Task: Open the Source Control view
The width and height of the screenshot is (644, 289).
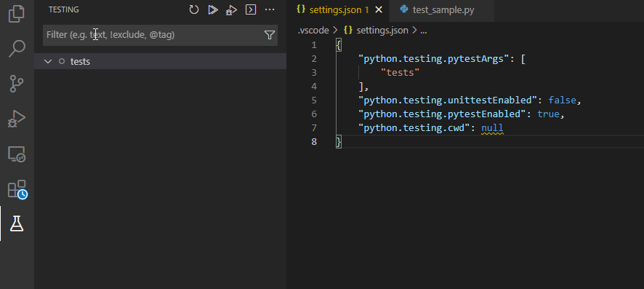Action: coord(17,84)
